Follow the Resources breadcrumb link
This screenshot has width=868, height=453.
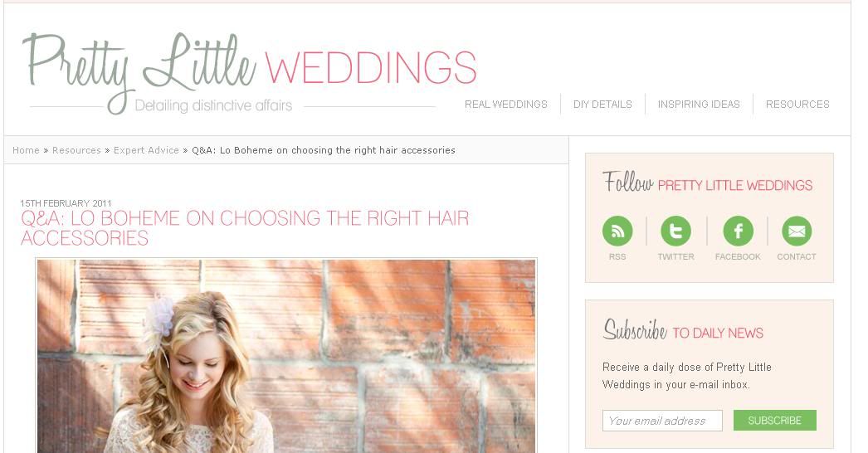[76, 150]
